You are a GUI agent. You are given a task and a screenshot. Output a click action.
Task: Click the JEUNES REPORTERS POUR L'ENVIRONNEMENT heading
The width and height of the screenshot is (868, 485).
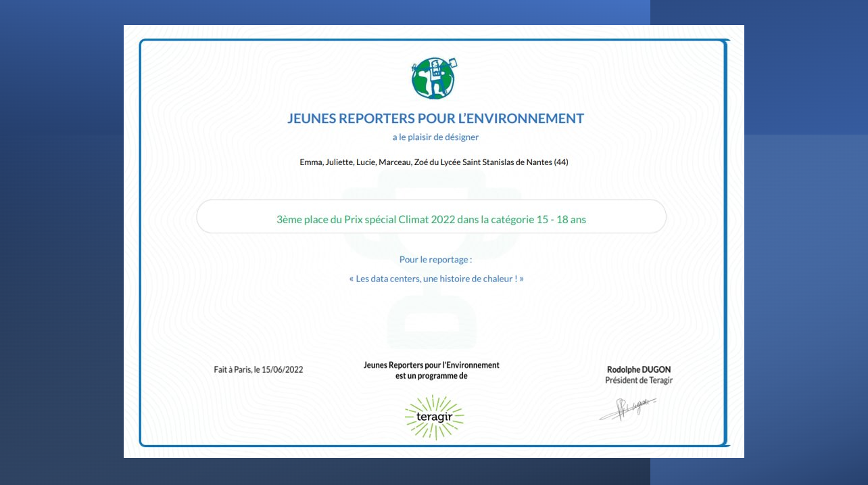435,118
